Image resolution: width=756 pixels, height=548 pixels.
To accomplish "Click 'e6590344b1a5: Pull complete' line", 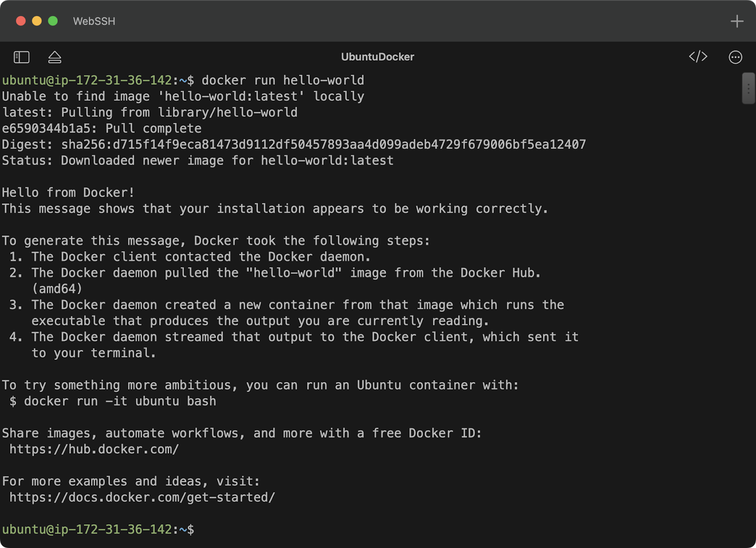I will pos(102,129).
